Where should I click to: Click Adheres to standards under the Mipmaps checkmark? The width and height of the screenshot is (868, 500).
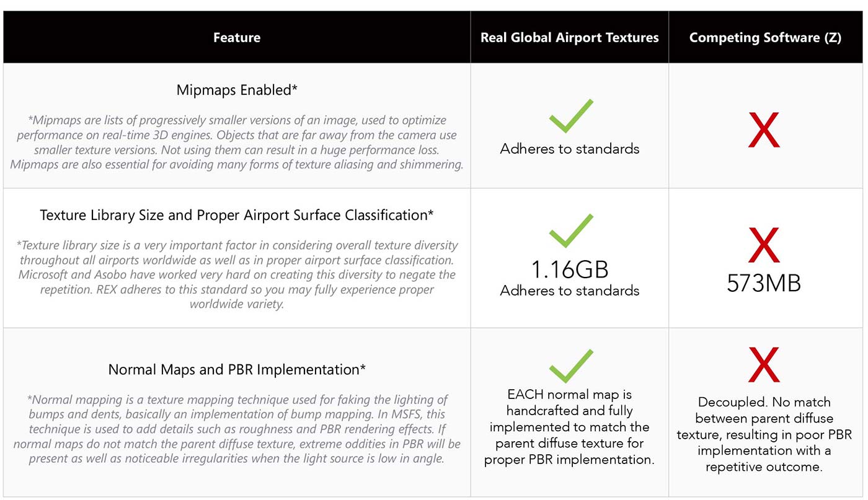[x=570, y=149]
